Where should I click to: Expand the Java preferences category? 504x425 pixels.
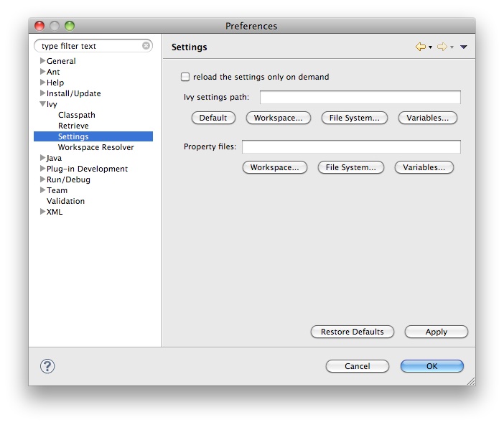(43, 158)
